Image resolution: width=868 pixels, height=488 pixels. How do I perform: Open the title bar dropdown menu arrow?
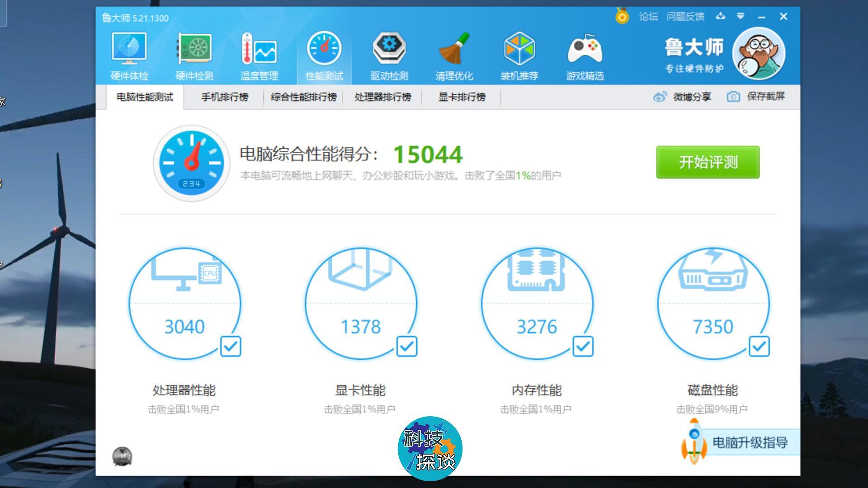[741, 16]
